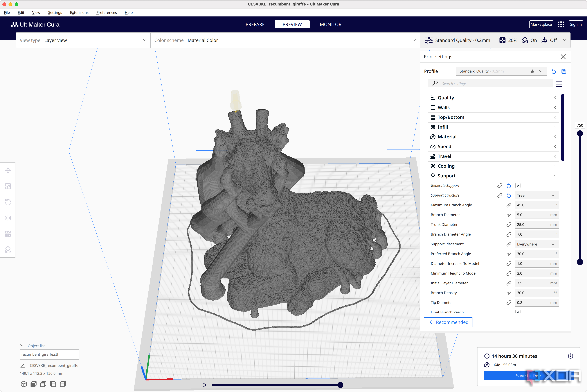Select the Rotate tool in left toolbar
This screenshot has width=587, height=392.
tap(8, 202)
